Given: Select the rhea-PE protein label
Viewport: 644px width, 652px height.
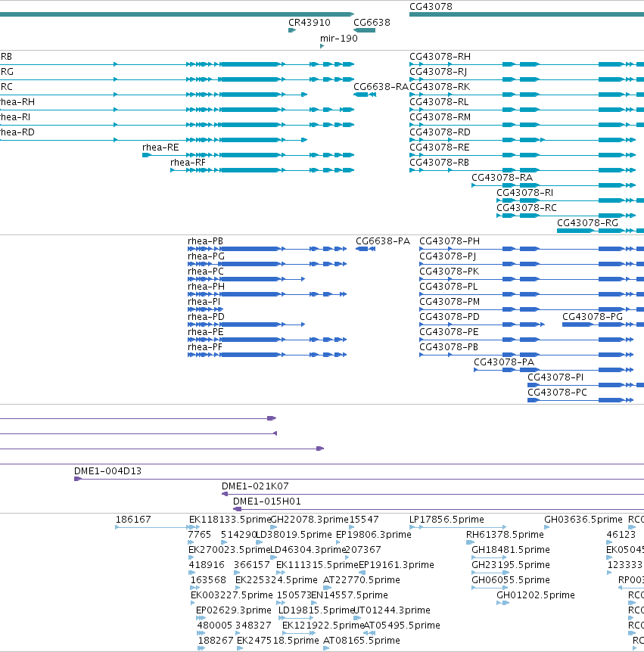Looking at the screenshot, I should click(206, 332).
